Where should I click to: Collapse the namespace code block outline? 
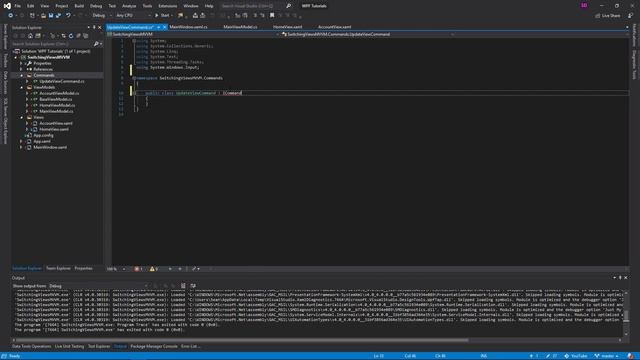pos(134,78)
